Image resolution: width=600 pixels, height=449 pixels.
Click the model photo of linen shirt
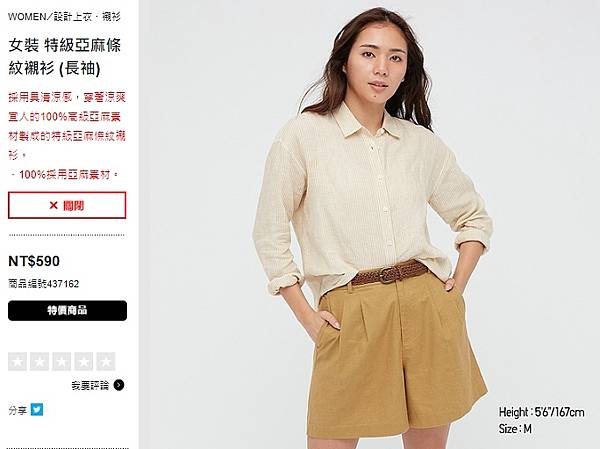[370, 224]
